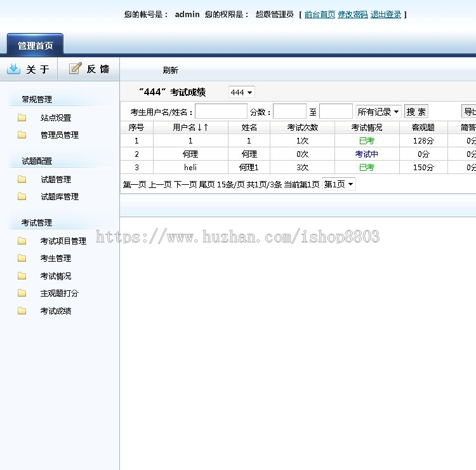Viewport: 476px width, 470px height.
Task: Sort by the 用户名↓↑ column header
Action: click(190, 128)
